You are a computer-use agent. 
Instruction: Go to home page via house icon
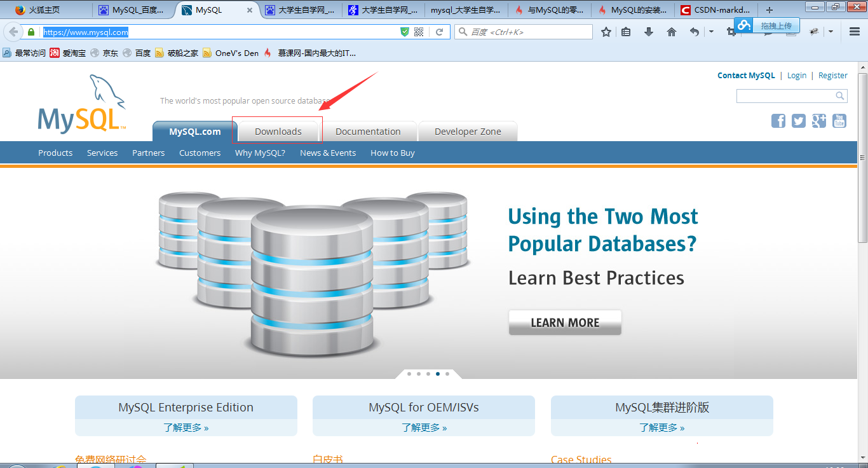(672, 32)
